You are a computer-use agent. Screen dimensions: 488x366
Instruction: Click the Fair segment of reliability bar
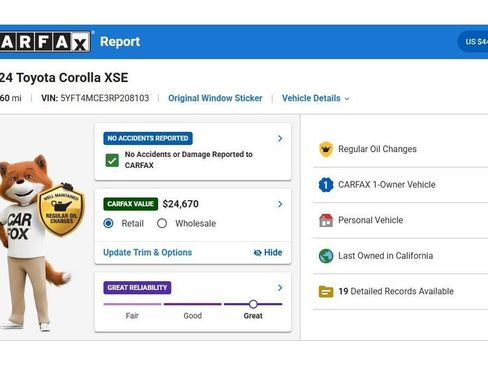(x=132, y=304)
